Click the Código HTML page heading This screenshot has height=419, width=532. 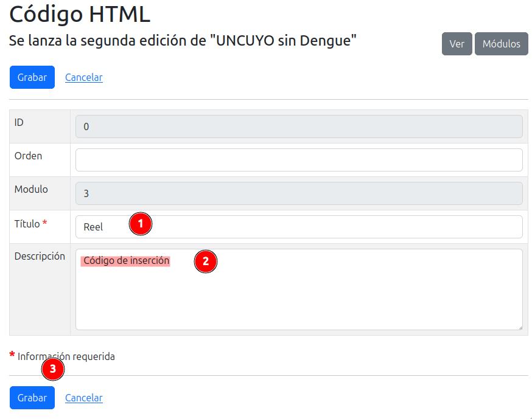click(x=79, y=13)
